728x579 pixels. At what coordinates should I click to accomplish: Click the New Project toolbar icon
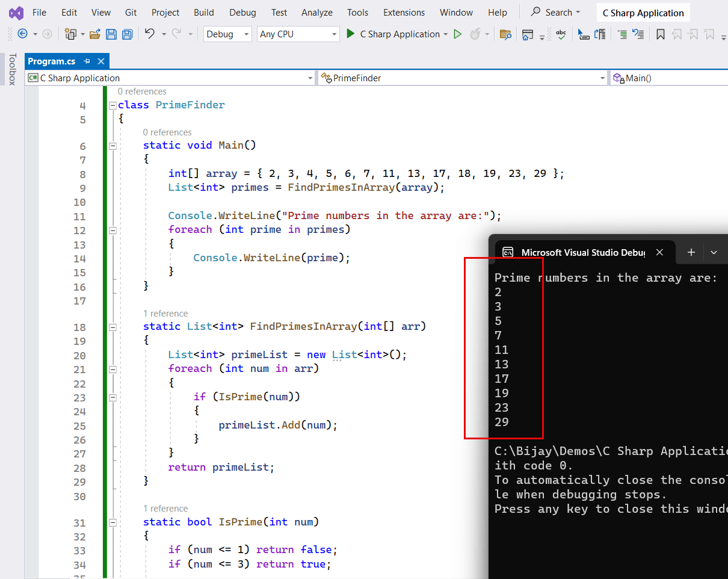70,34
